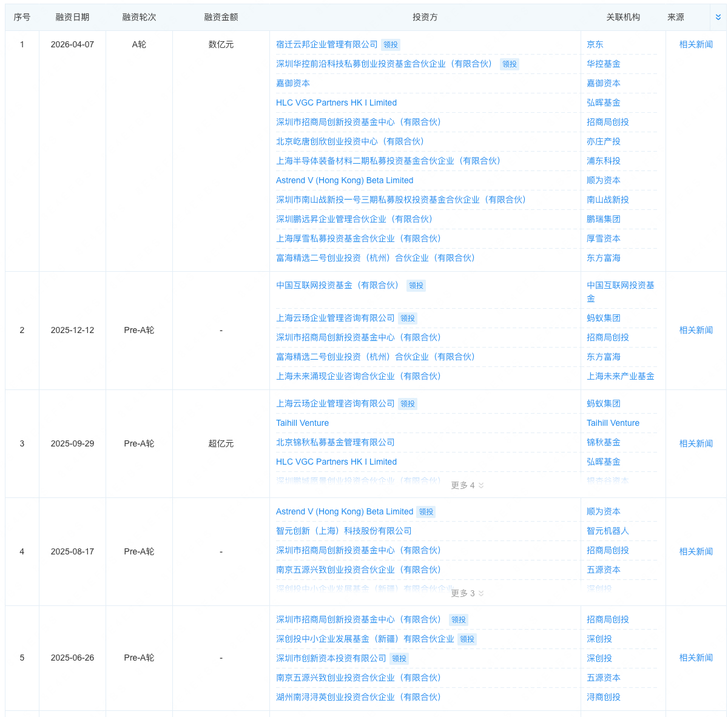
Task: Click the 智元机器人 institution link
Action: coord(607,531)
